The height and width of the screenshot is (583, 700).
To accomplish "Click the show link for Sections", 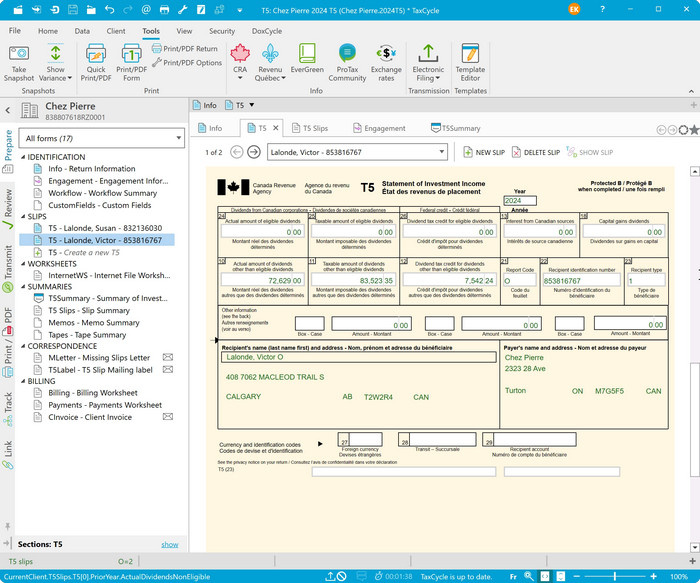I will 170,544.
